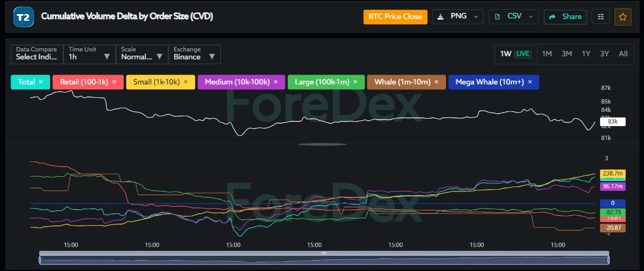Screen dimensions: 644x271
Task: Click the 83k current price label
Action: (x=612, y=122)
